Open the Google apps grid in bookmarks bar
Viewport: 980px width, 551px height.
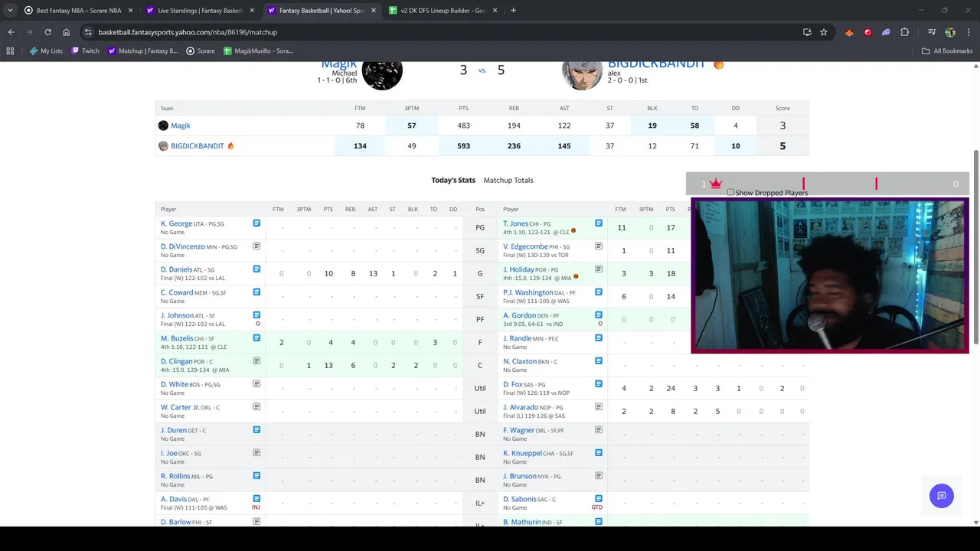[10, 51]
